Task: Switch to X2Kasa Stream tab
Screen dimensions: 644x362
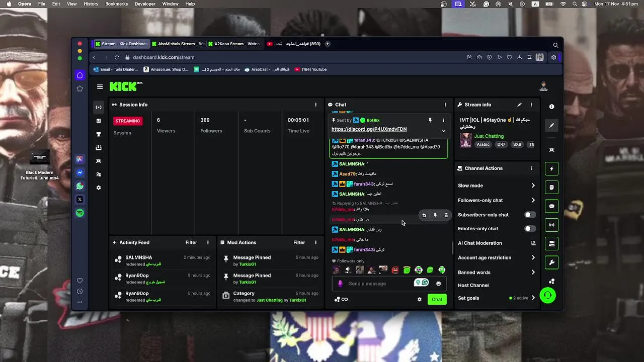Action: pyautogui.click(x=234, y=44)
